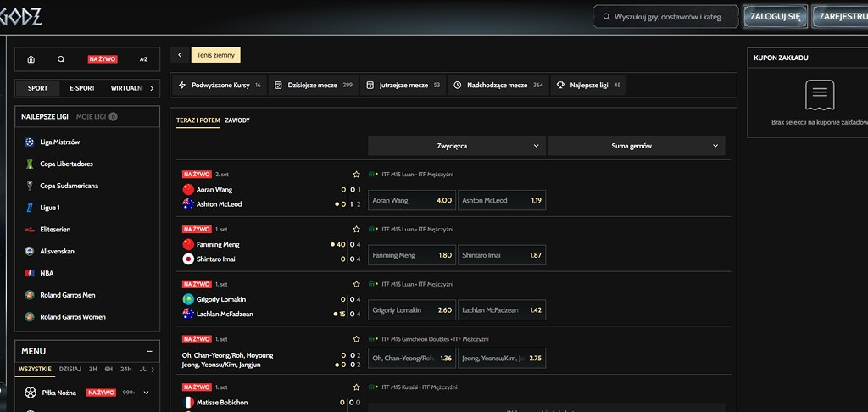868x412 pixels.
Task: Open sidebar search magnifier icon
Action: click(x=61, y=59)
